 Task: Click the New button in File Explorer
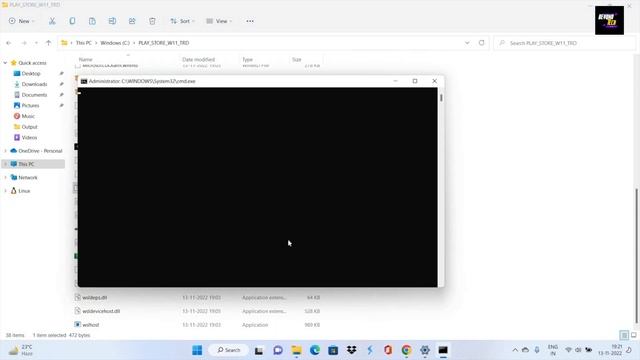click(x=21, y=21)
